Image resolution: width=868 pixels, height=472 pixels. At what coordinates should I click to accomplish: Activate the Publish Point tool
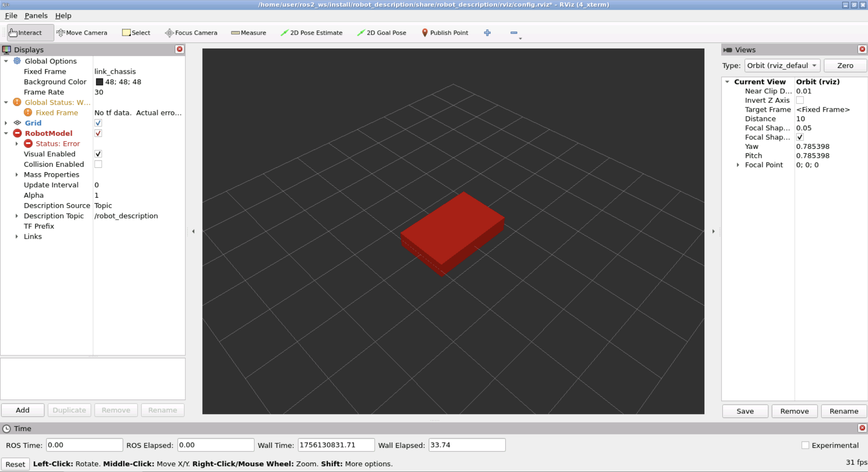point(445,33)
